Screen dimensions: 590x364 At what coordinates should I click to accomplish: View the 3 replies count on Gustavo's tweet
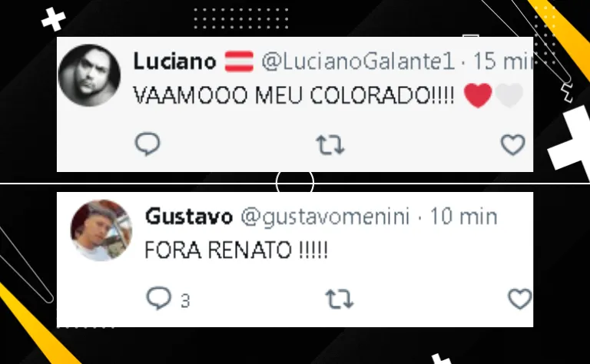click(x=184, y=301)
